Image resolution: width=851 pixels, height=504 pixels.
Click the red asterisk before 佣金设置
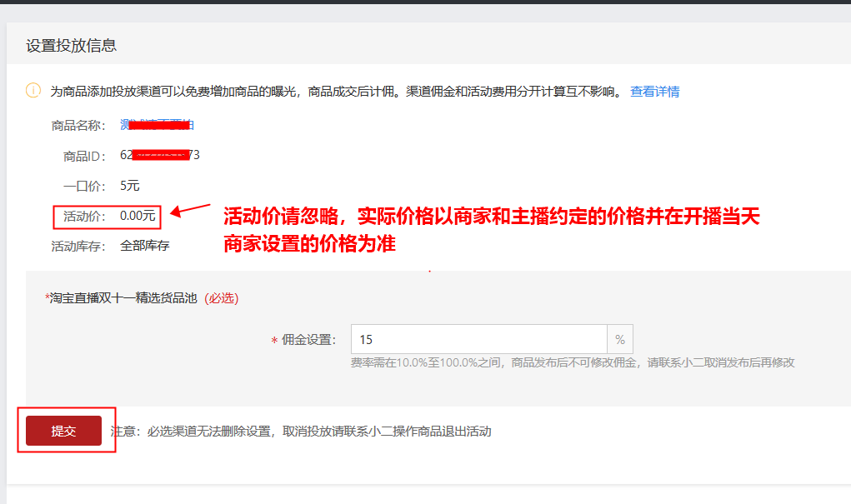point(274,341)
